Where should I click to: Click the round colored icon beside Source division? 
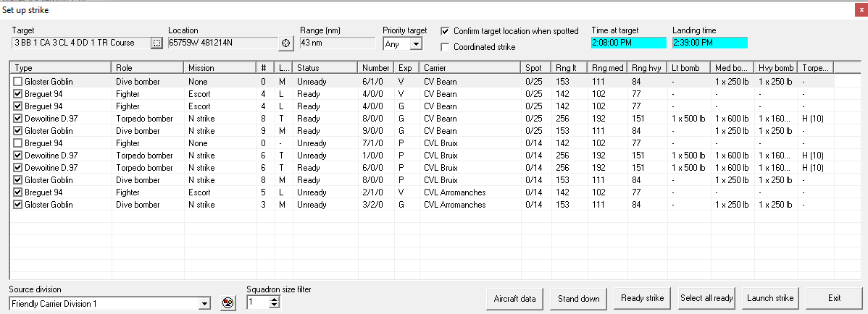pyautogui.click(x=227, y=303)
